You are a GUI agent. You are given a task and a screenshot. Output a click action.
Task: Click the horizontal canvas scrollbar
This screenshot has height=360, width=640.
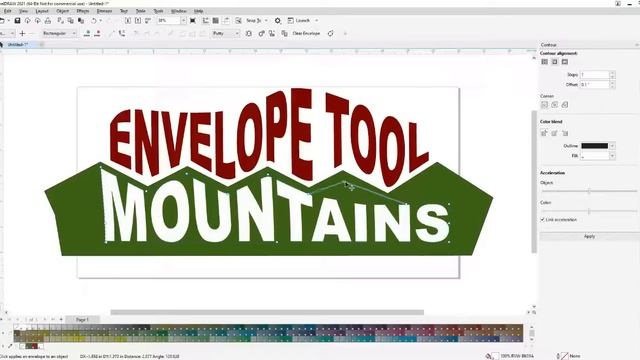267,312
